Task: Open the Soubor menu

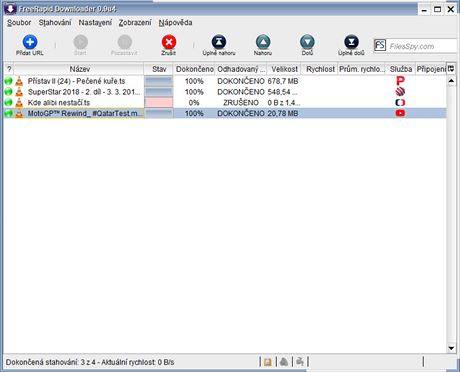Action: click(x=19, y=23)
